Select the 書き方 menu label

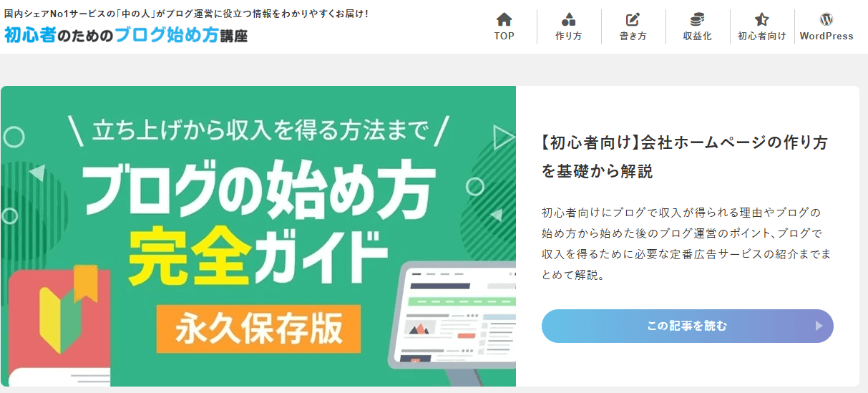[x=633, y=37]
